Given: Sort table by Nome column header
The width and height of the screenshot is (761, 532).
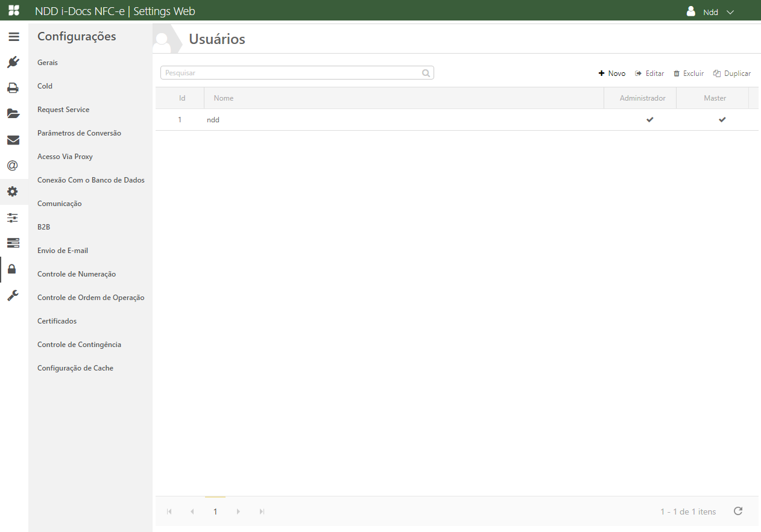Looking at the screenshot, I should [224, 98].
